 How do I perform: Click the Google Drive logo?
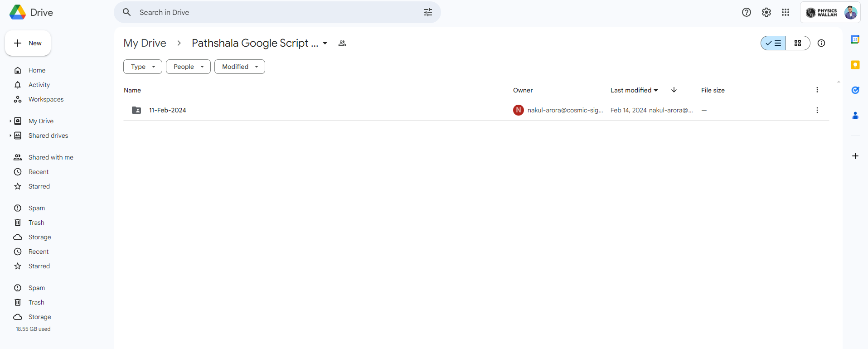tap(18, 12)
